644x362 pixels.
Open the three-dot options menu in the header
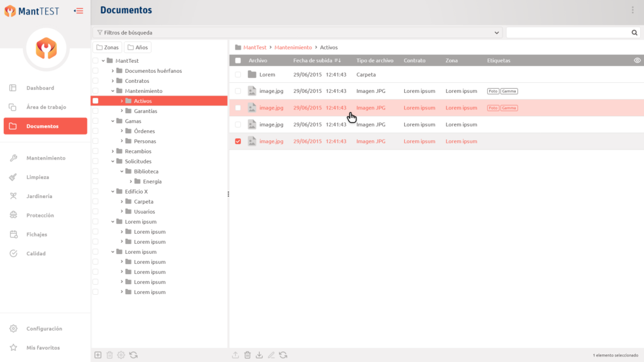click(x=633, y=10)
